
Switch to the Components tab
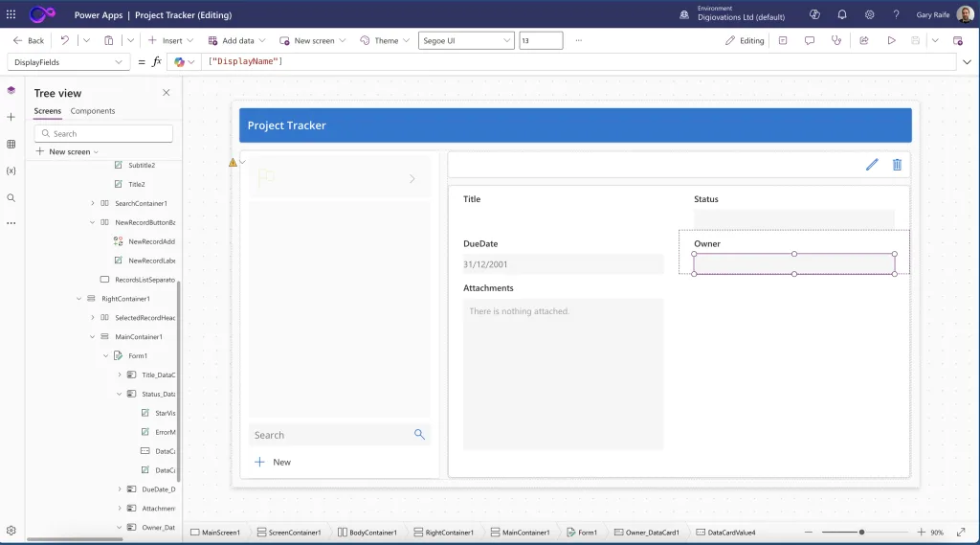click(x=93, y=111)
